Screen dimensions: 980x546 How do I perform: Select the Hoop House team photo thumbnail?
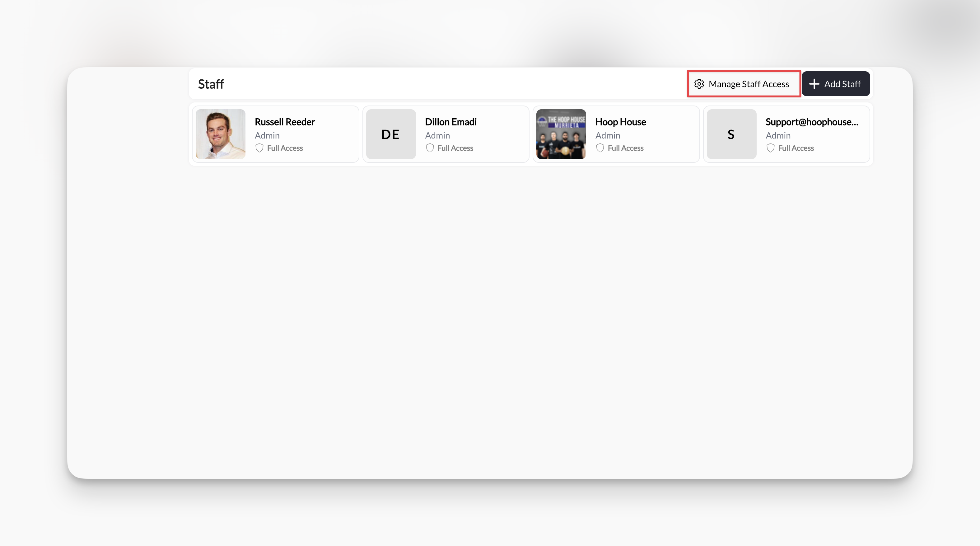tap(561, 134)
